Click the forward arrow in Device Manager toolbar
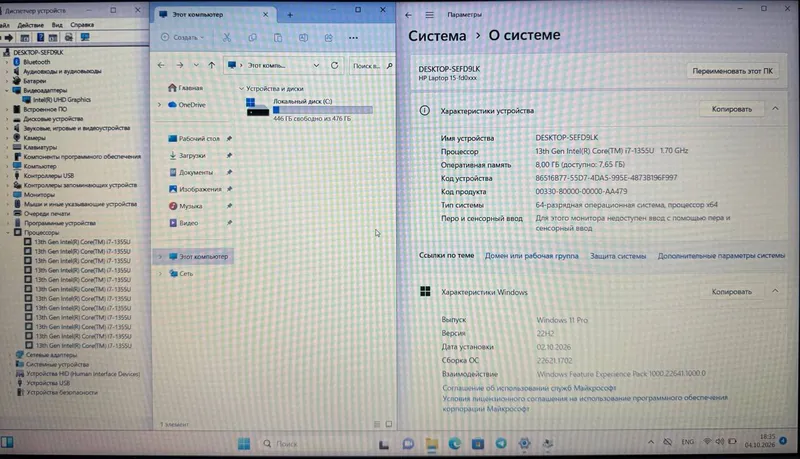The height and width of the screenshot is (459, 800). tap(9, 37)
